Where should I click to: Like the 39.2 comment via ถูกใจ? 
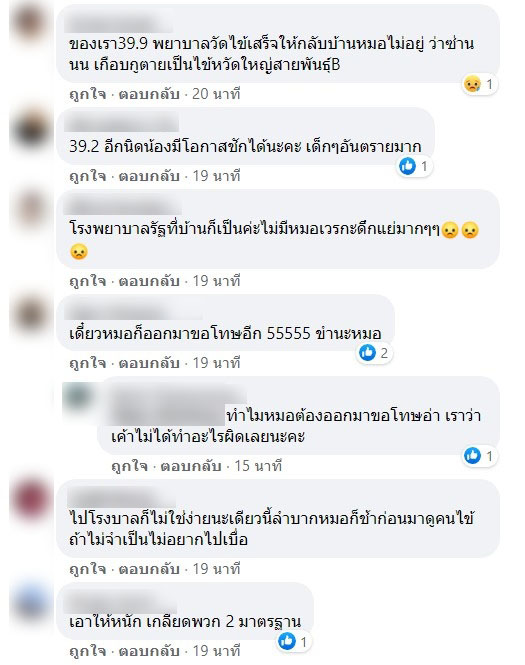pyautogui.click(x=87, y=176)
